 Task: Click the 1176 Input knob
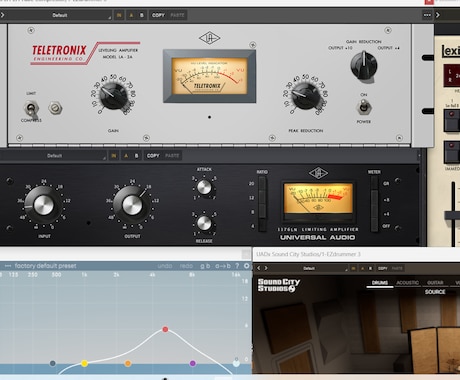tap(43, 205)
